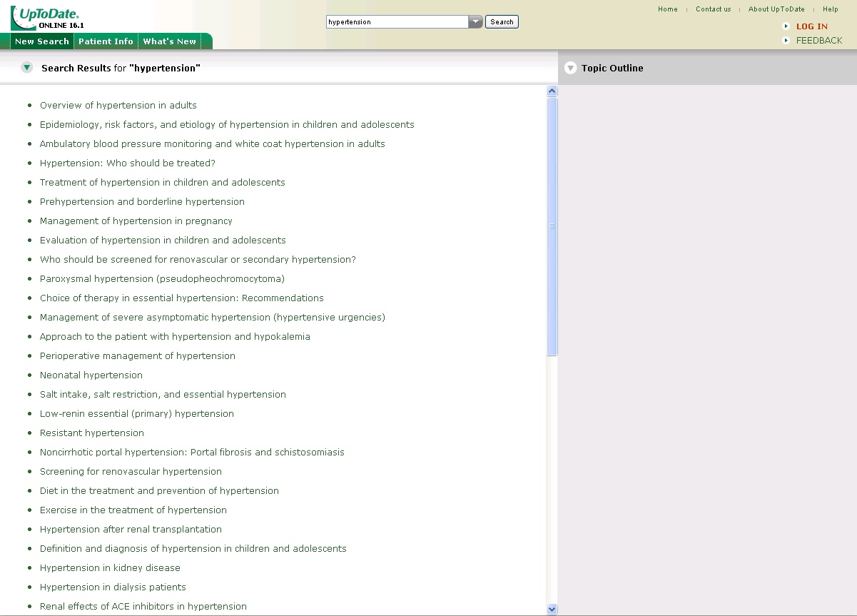Go to the Home link
The height and width of the screenshot is (616, 857).
click(x=667, y=9)
